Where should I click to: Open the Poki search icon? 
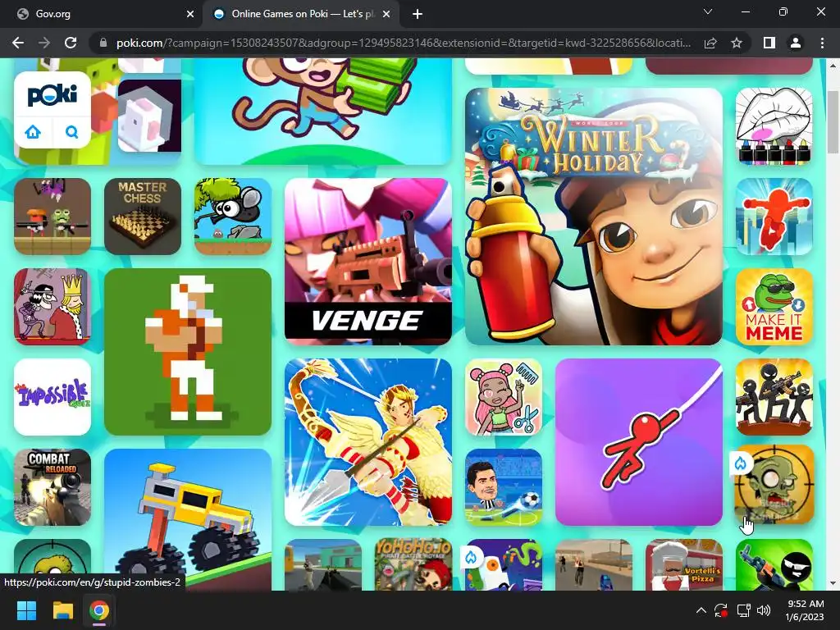point(71,131)
